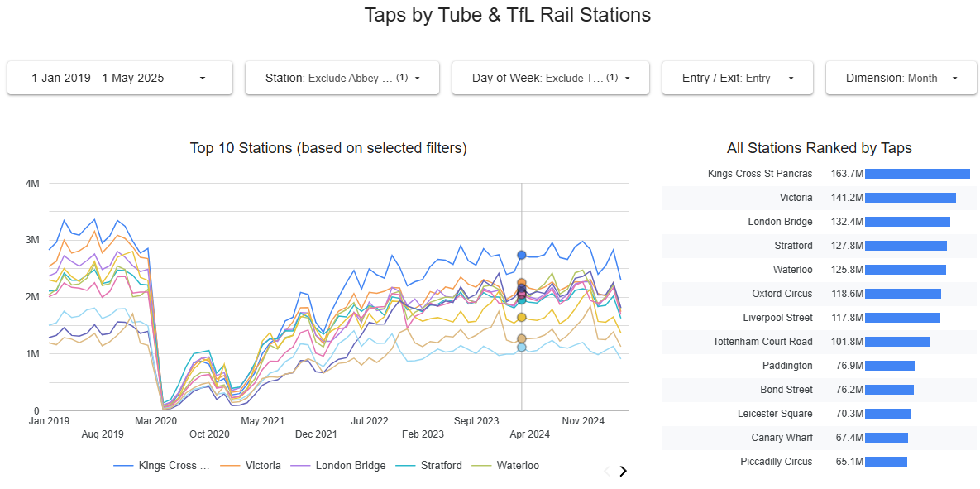Image resolution: width=980 pixels, height=489 pixels.
Task: Click the Taps by Tube & TfL Rail Stations title
Action: tap(508, 14)
